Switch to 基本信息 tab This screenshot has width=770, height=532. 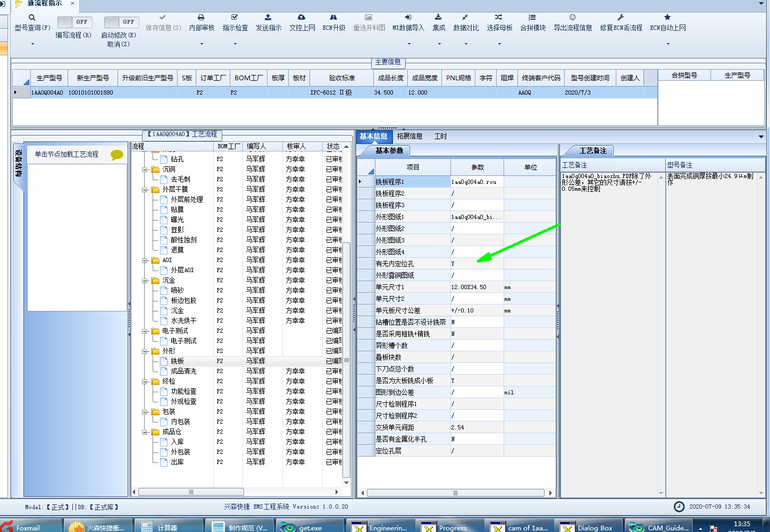pos(373,137)
